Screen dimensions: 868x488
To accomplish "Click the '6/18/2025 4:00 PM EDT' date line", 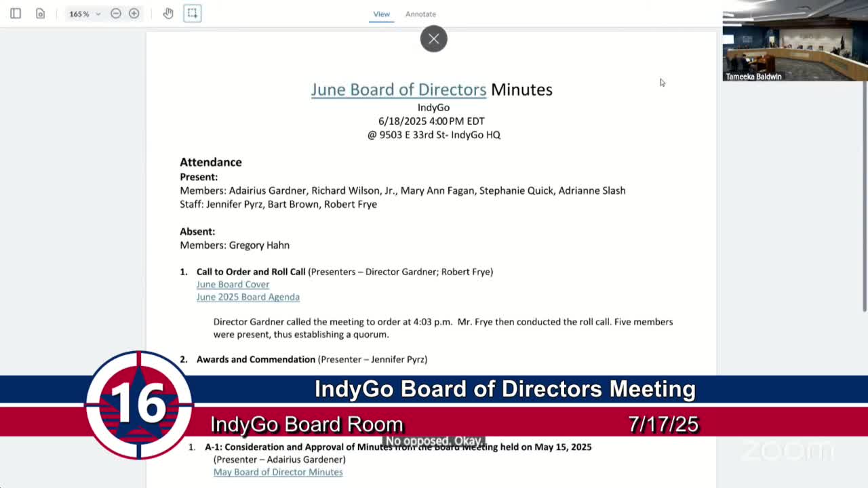I will 431,121.
